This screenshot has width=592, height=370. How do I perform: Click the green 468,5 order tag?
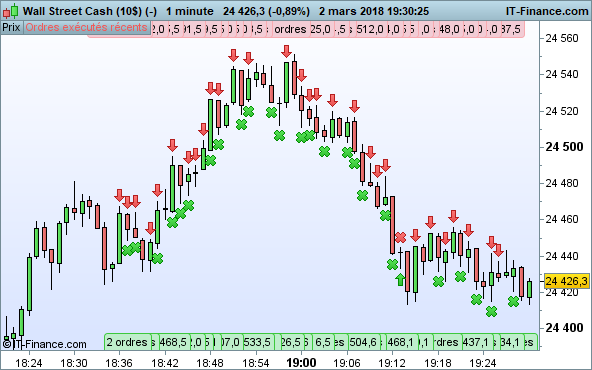[x=173, y=342]
